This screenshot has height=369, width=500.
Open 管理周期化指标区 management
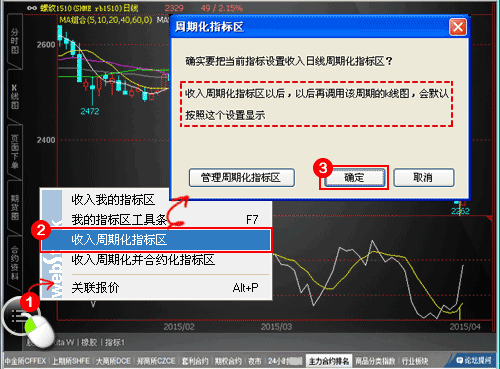pos(242,178)
